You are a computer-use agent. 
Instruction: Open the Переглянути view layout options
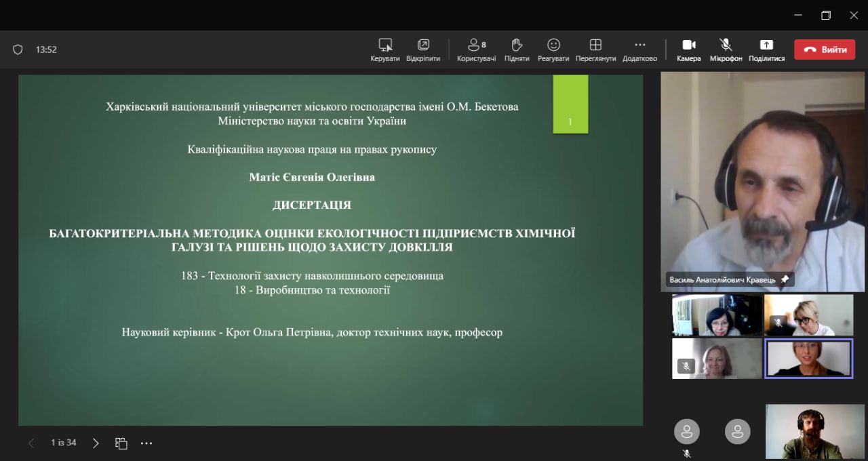(595, 45)
